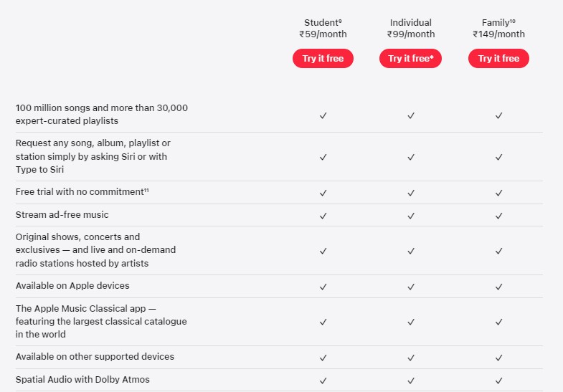Select the Individual ₹99/month plan heading
563x392 pixels.
pos(411,29)
